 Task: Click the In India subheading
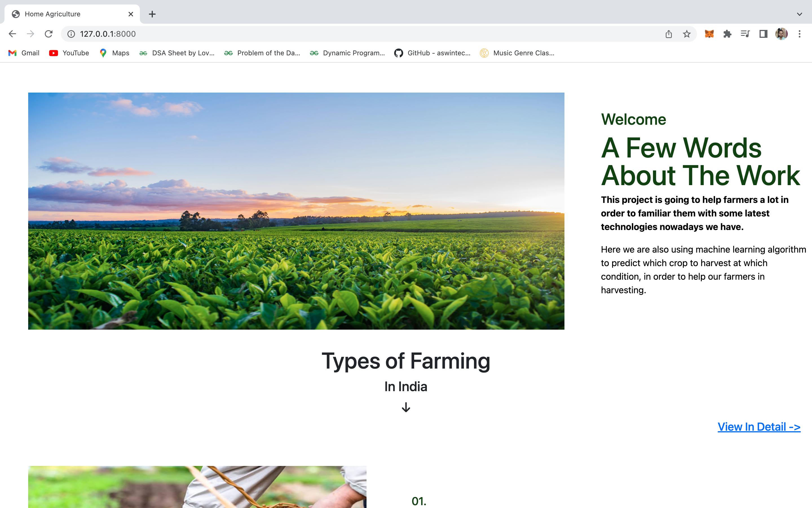(406, 387)
